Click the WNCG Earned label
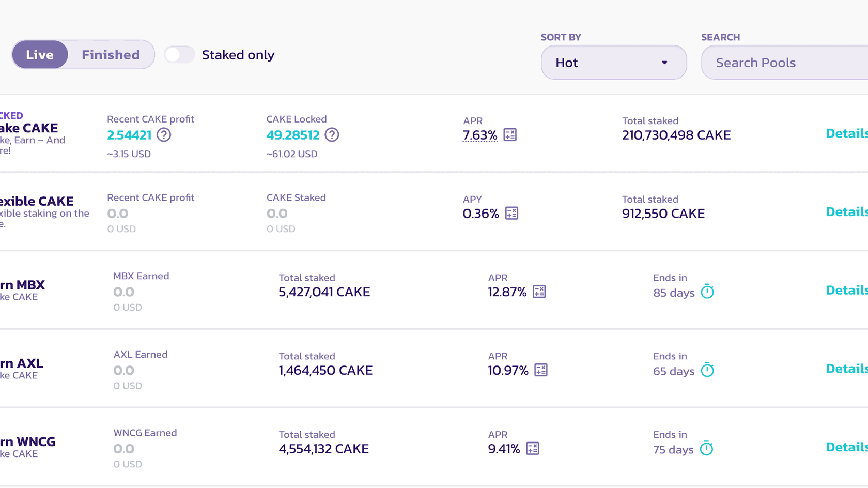 (x=145, y=433)
